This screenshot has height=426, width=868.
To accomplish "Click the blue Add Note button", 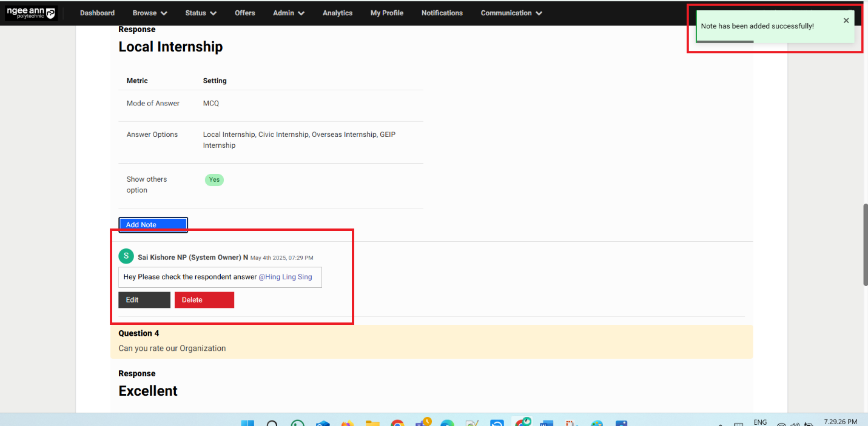I will [x=153, y=225].
